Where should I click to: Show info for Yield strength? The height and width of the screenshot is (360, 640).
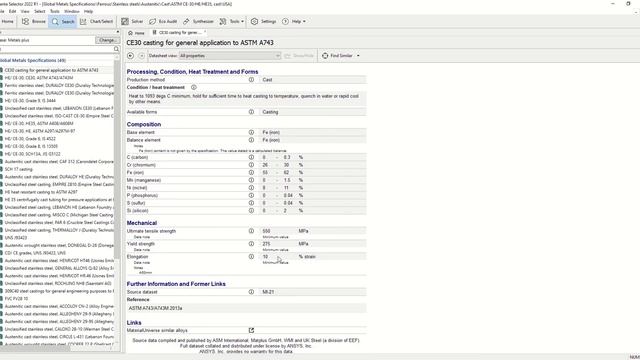[x=251, y=244]
